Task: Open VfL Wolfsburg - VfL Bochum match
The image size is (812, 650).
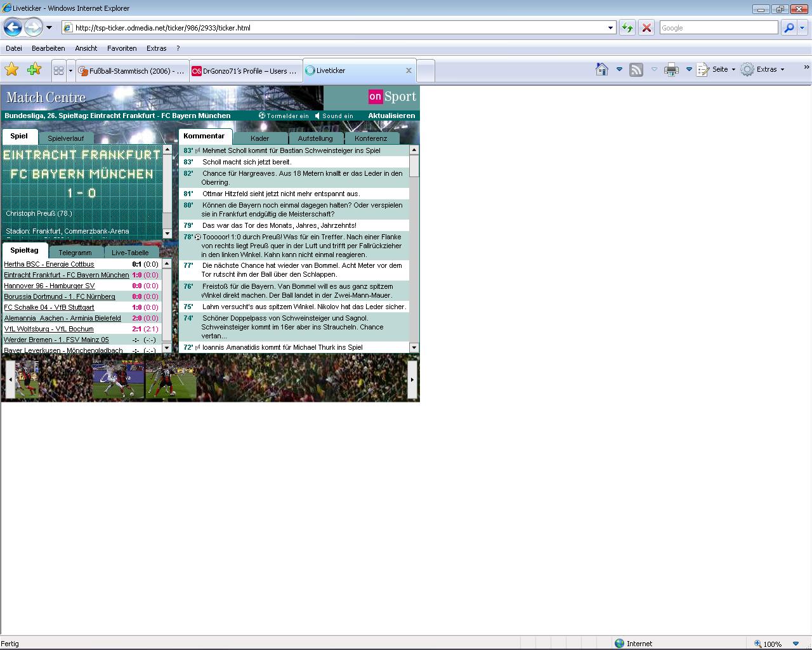Action: pos(49,329)
